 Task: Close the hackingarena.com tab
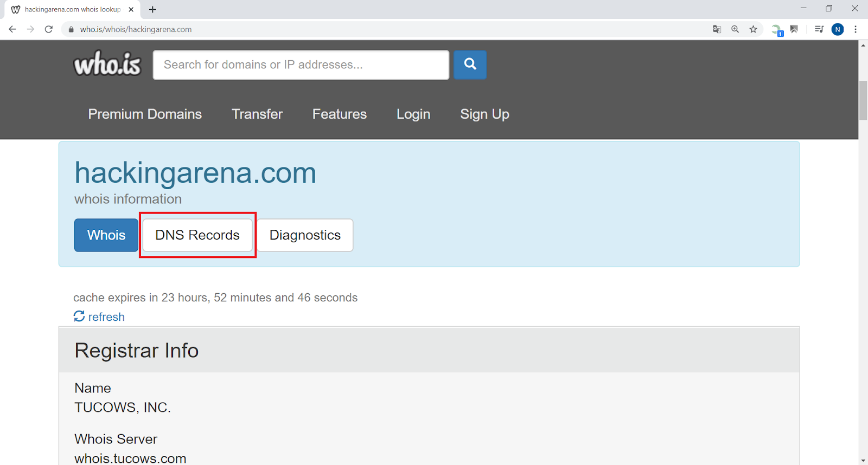pyautogui.click(x=131, y=9)
